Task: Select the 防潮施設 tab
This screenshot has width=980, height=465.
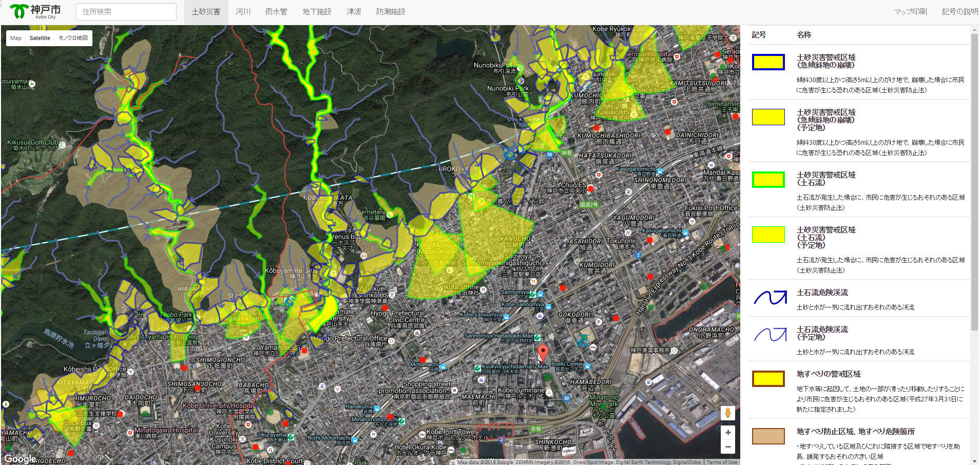Action: click(391, 11)
